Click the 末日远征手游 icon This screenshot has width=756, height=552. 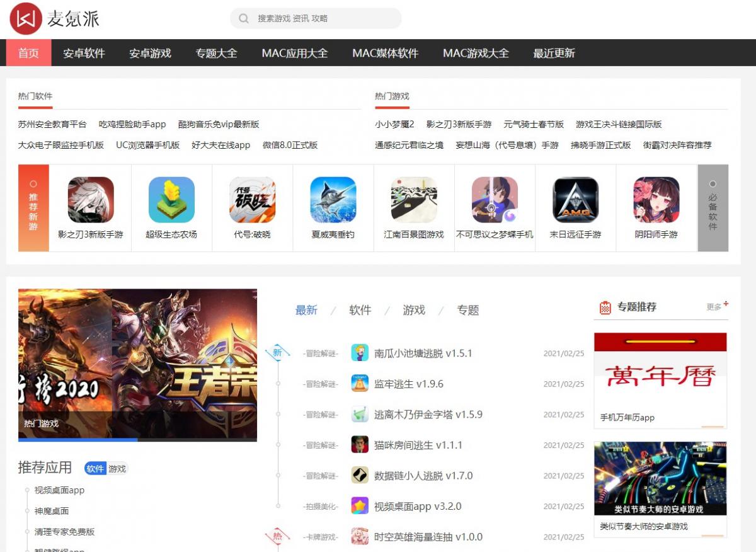575,200
